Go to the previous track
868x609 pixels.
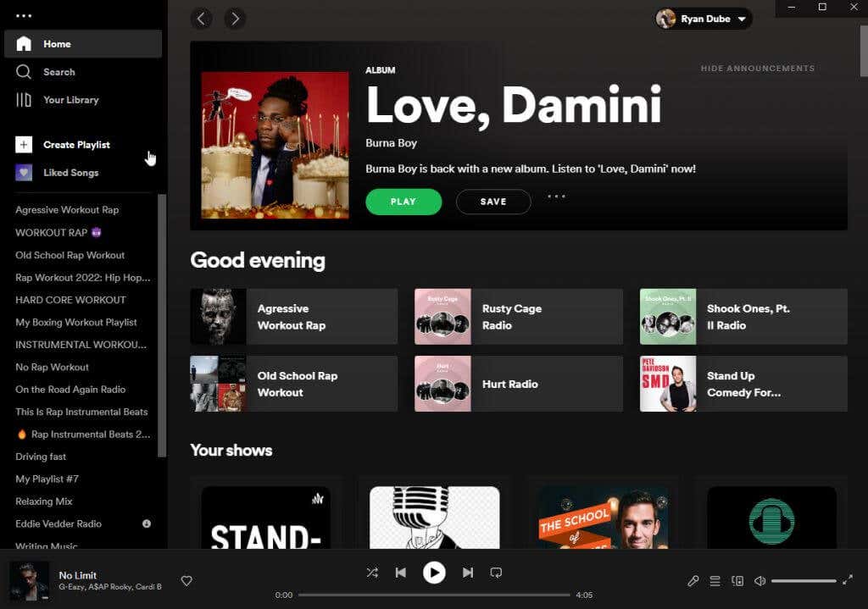point(401,573)
